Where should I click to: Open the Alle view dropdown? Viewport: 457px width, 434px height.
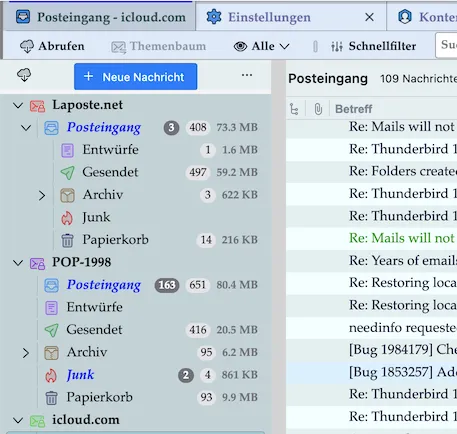point(261,46)
